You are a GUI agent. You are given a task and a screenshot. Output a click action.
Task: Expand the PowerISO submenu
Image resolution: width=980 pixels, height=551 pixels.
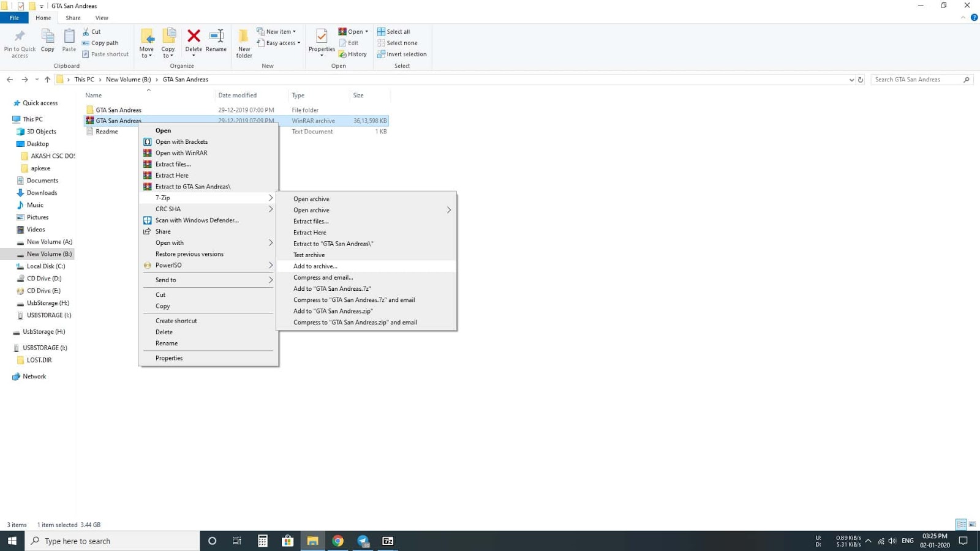coord(208,266)
